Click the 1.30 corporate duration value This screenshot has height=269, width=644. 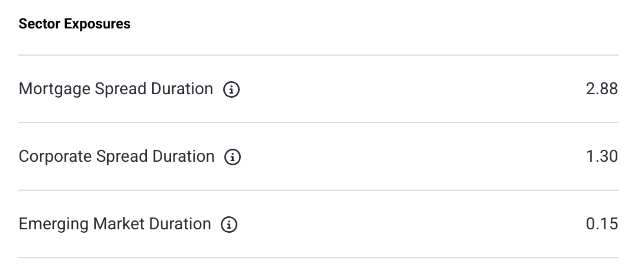click(601, 156)
